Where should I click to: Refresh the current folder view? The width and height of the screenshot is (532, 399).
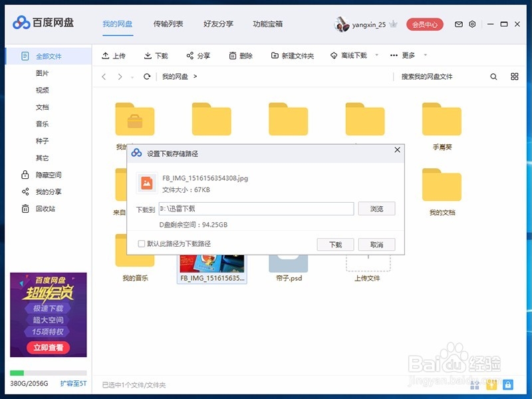pyautogui.click(x=146, y=76)
